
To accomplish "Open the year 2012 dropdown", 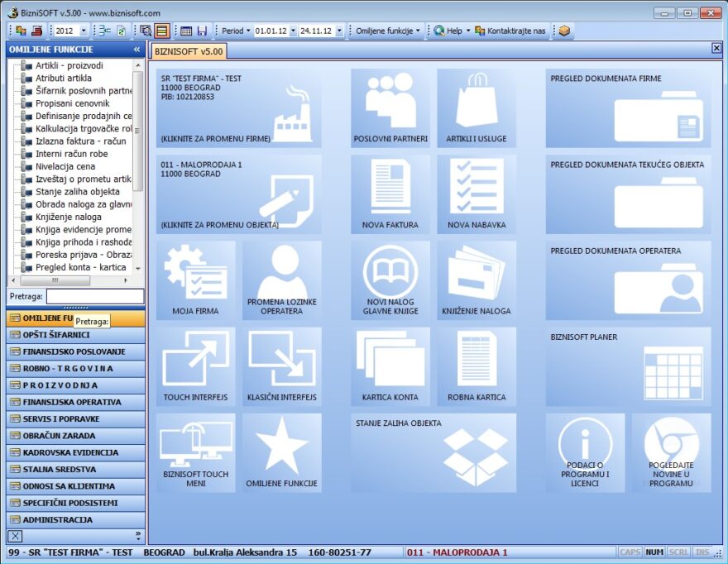I will click(84, 31).
